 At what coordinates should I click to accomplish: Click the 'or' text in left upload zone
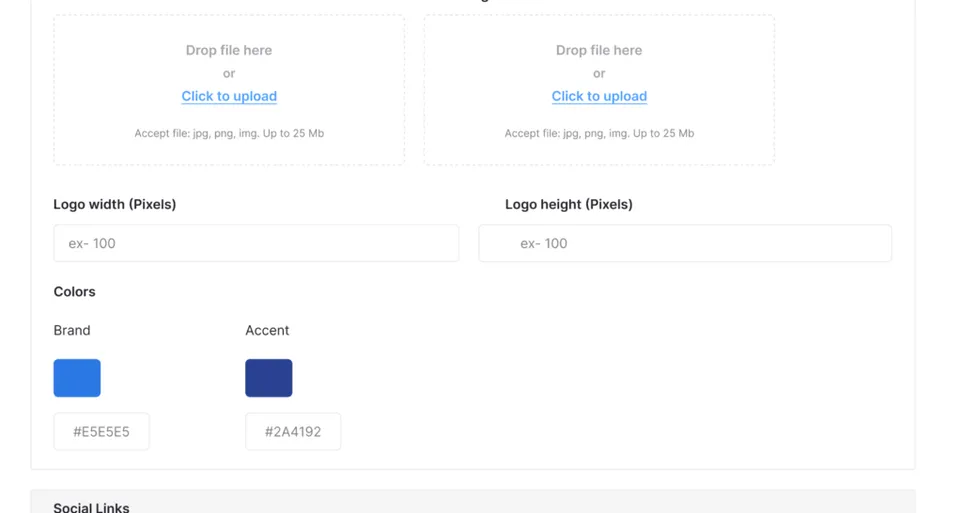pyautogui.click(x=229, y=74)
